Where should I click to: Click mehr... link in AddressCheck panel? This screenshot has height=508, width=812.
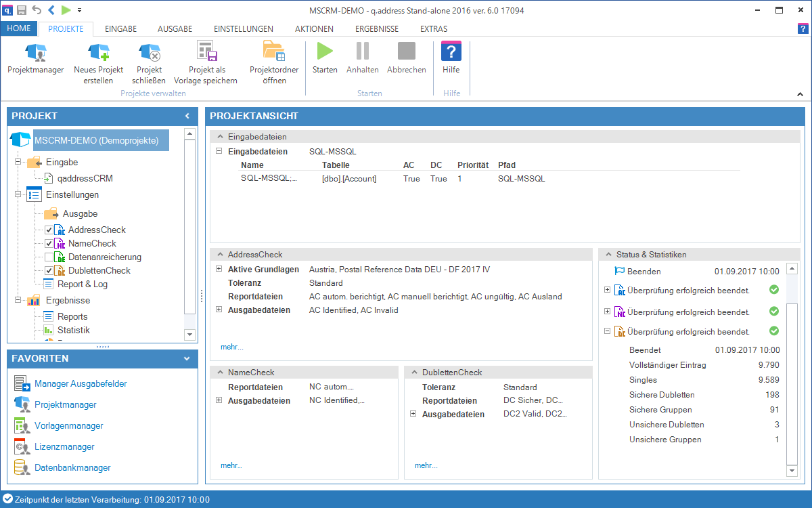[x=231, y=347]
